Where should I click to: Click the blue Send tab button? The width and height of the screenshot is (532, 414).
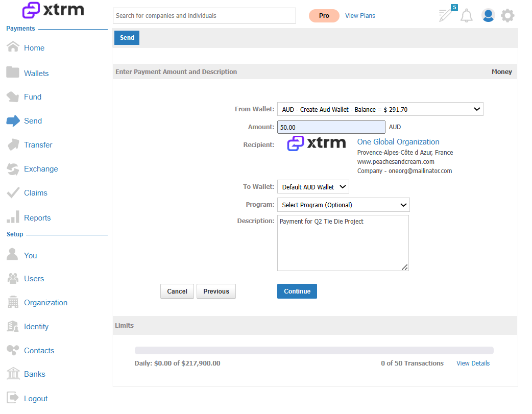click(127, 38)
